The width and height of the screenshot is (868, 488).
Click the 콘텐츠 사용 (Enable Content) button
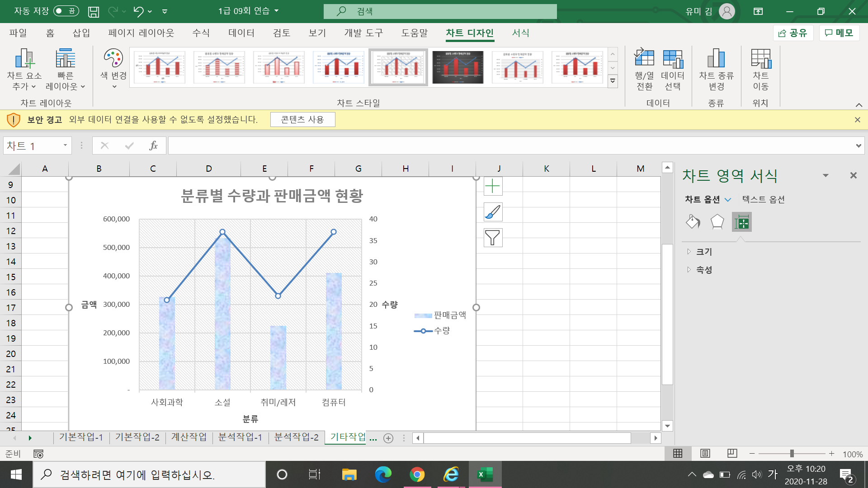tap(302, 120)
